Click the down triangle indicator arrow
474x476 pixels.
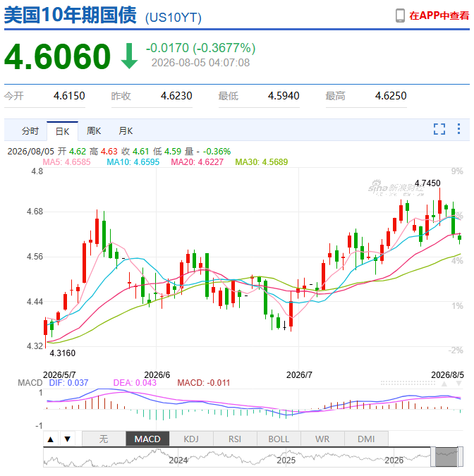(x=68, y=439)
